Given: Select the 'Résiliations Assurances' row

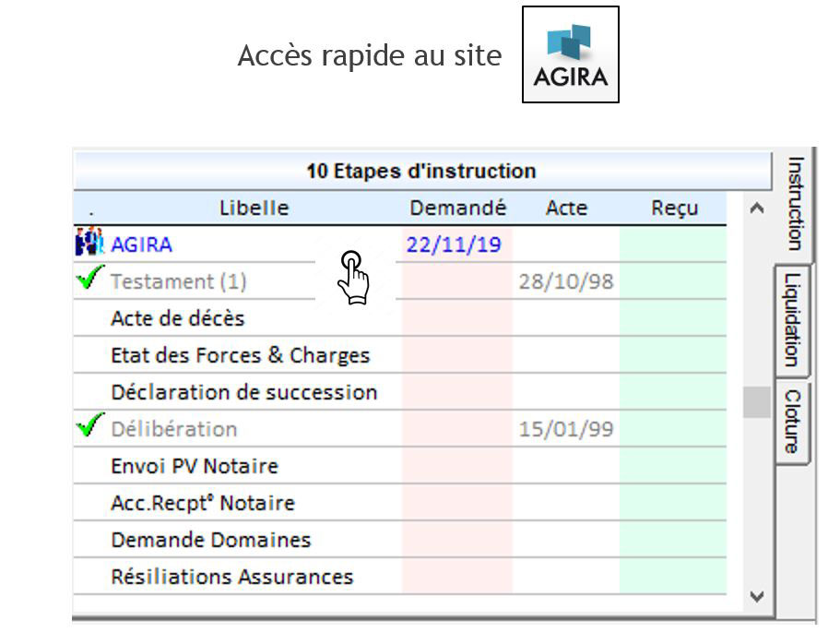Looking at the screenshot, I should click(399, 577).
